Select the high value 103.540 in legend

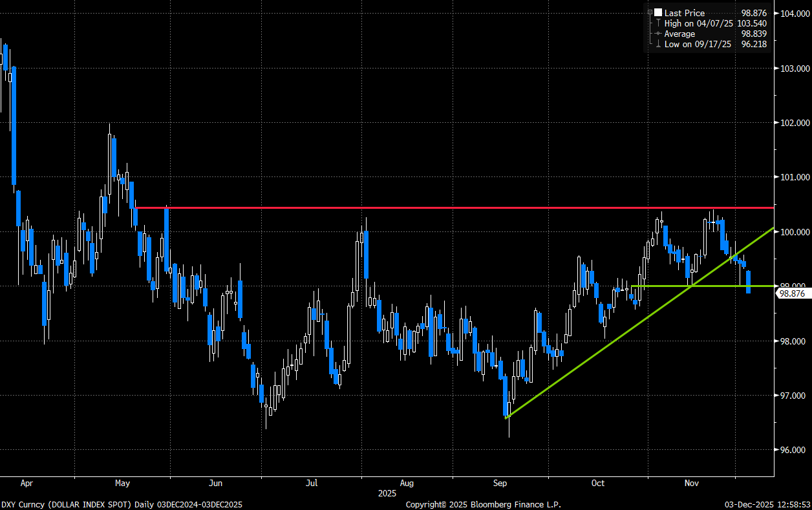752,23
